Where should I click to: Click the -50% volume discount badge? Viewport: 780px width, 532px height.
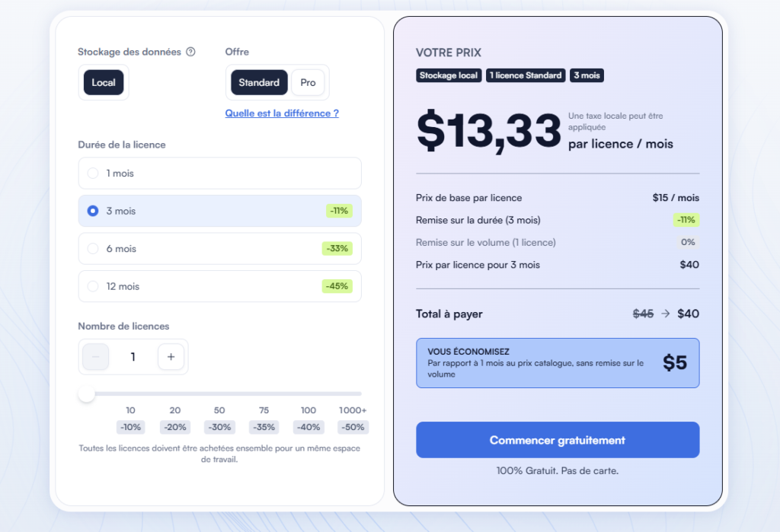coord(353,427)
